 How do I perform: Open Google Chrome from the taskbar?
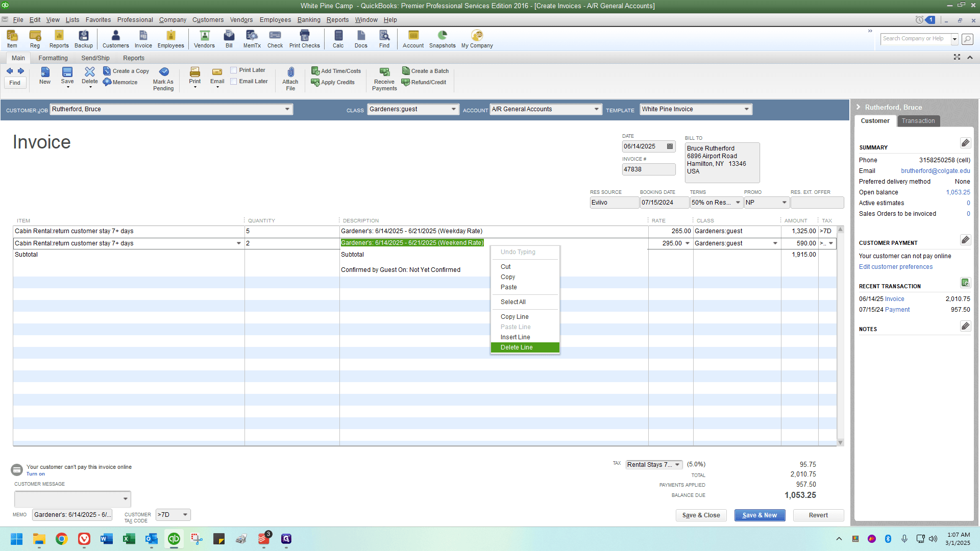[62, 539]
